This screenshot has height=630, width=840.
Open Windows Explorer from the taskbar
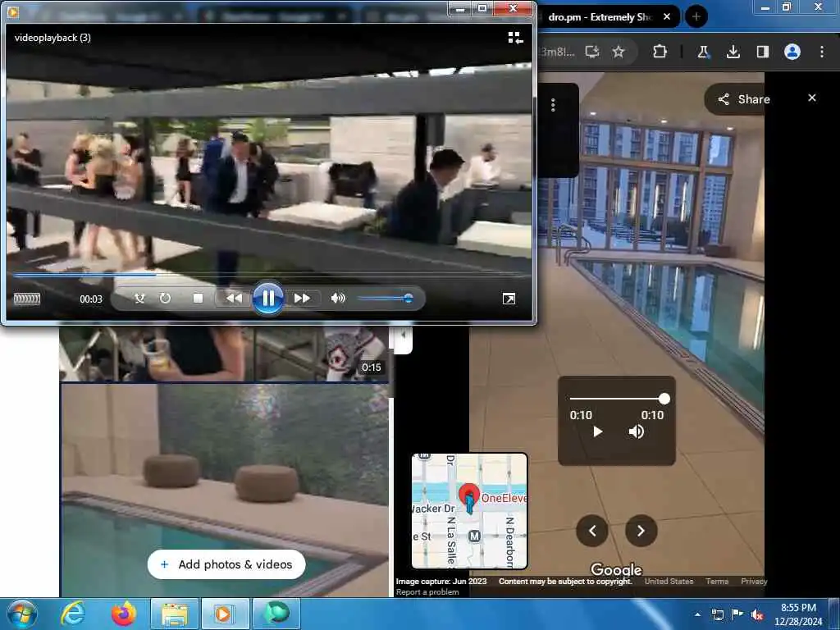click(x=175, y=614)
